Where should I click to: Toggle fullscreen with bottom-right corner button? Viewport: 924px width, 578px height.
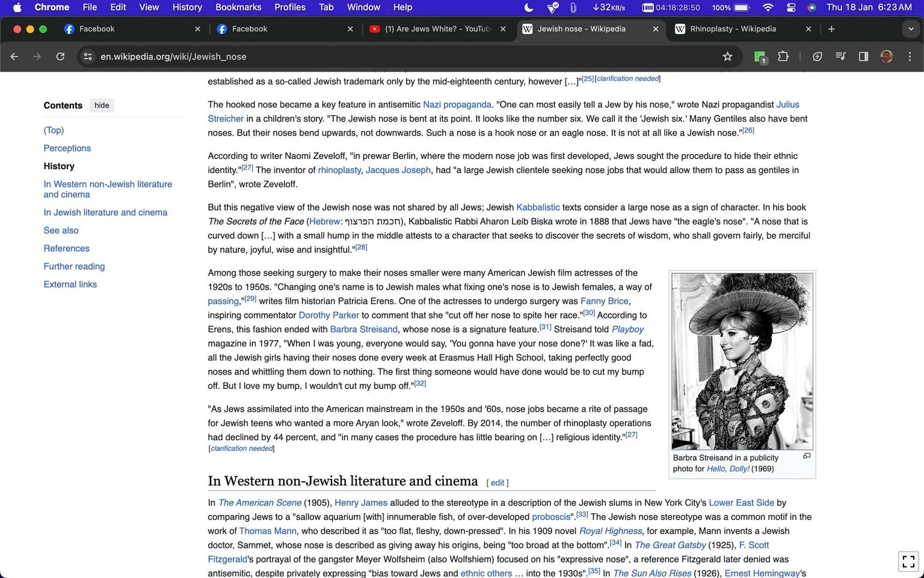pyautogui.click(x=908, y=561)
